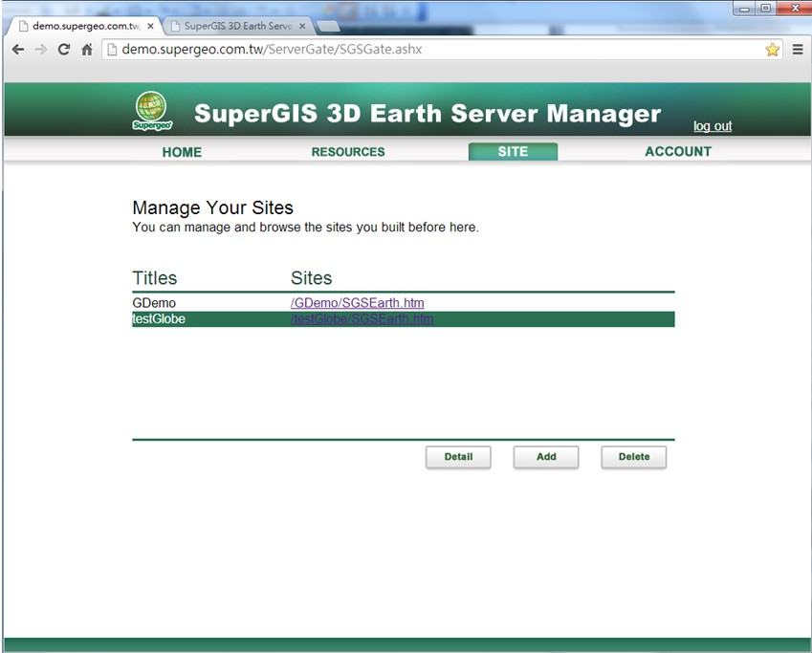
Task: Select the testGlobe title row
Action: (x=404, y=319)
